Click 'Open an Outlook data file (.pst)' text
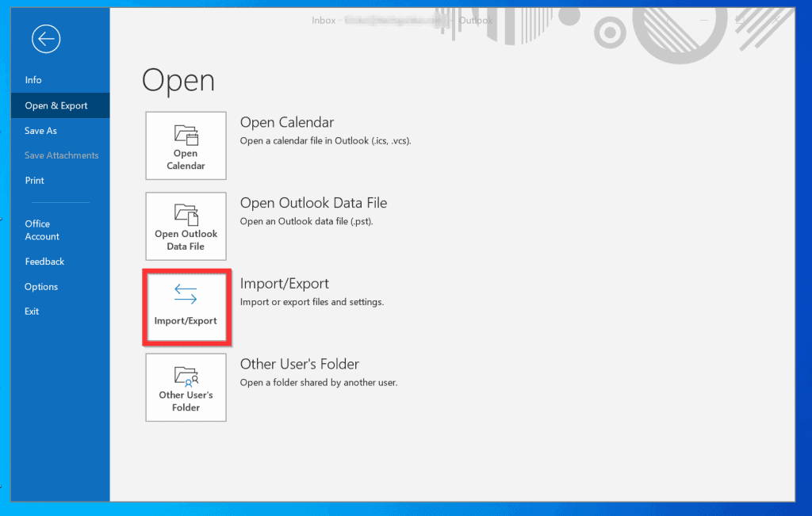This screenshot has width=812, height=516. pos(306,221)
